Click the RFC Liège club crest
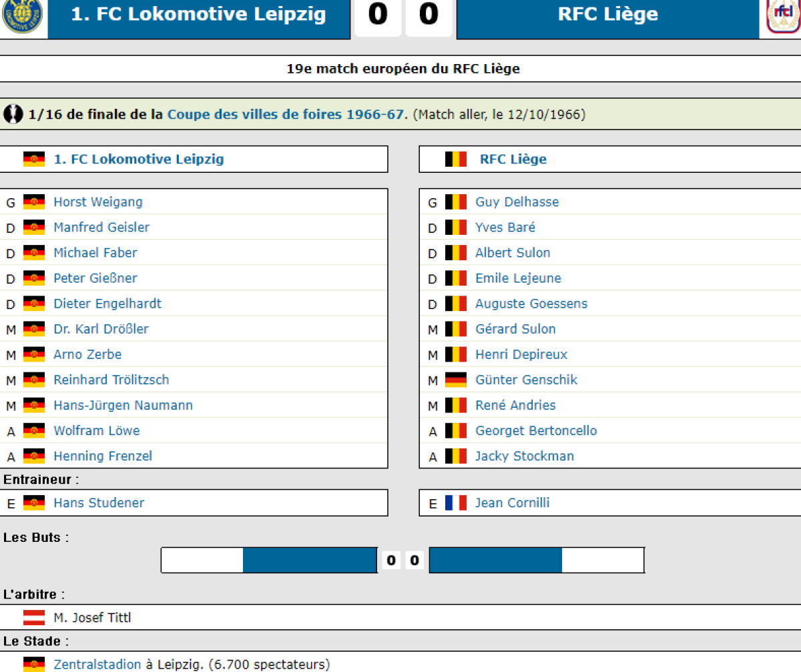 point(784,16)
